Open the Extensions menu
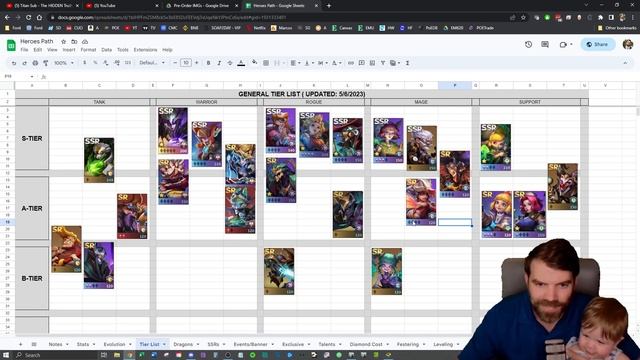Image resolution: width=640 pixels, height=360 pixels. tap(145, 50)
